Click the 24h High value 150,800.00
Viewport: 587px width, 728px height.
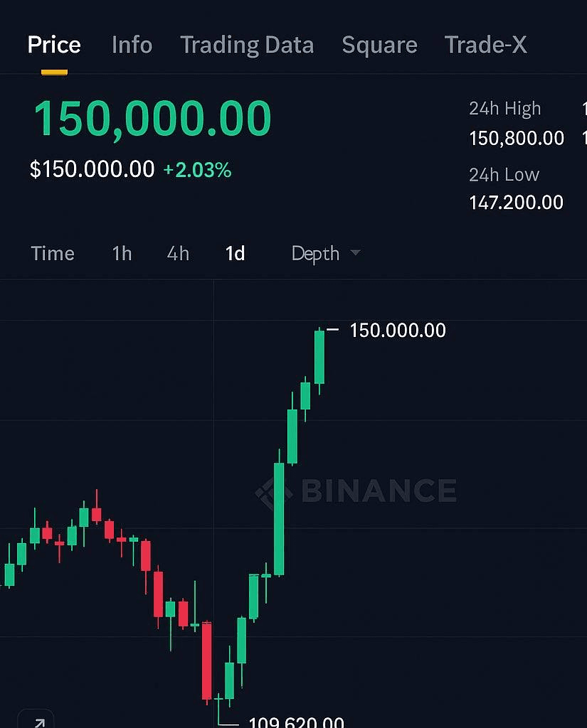(x=517, y=138)
